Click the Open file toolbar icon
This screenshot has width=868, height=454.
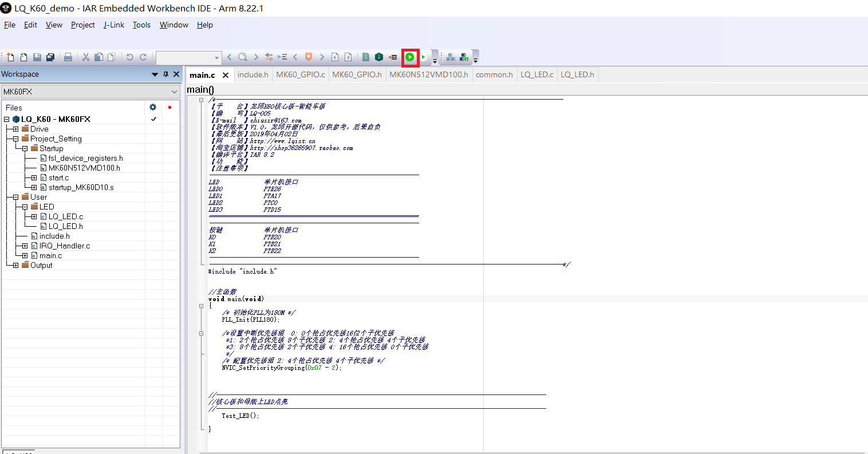23,57
